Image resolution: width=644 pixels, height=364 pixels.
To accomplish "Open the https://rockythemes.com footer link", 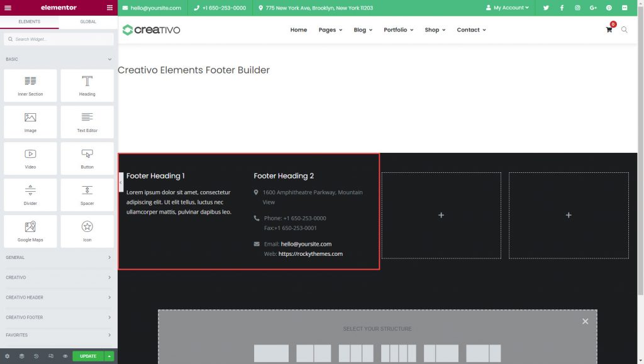I will point(311,254).
